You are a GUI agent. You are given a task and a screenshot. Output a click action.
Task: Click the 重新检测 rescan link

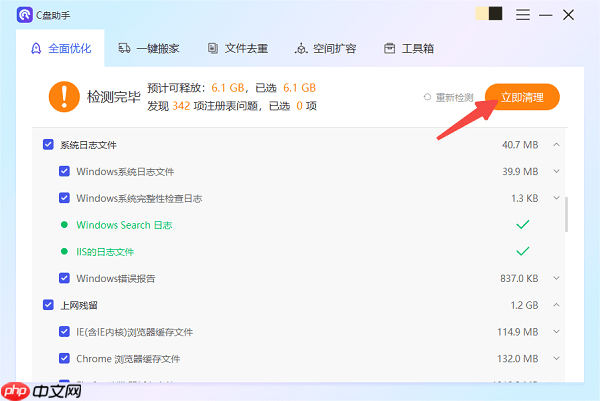pos(453,97)
